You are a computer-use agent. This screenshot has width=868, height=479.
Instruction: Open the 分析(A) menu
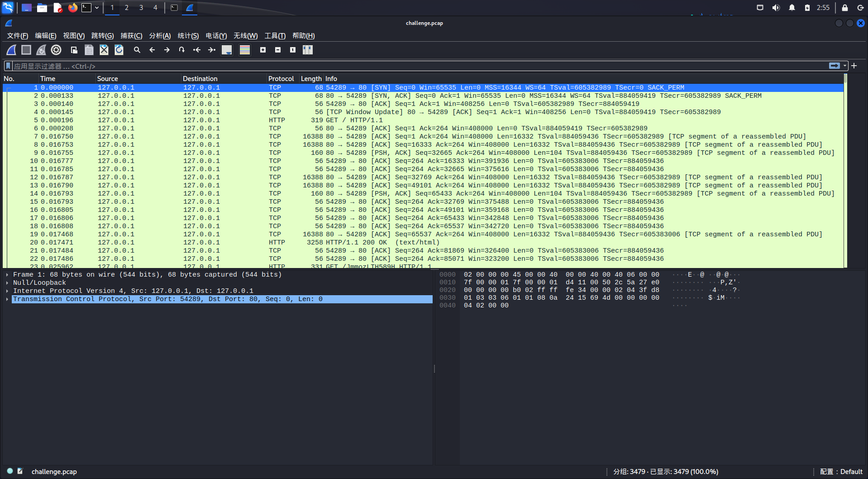coord(160,36)
